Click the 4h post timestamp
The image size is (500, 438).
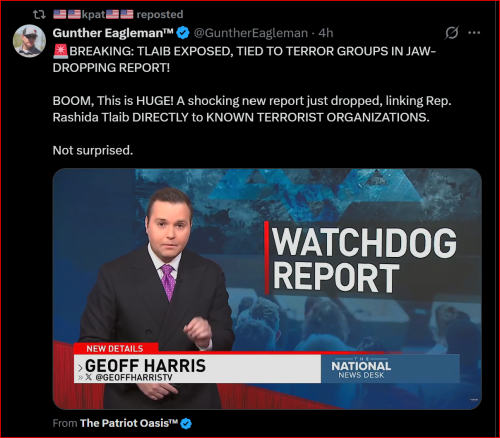(326, 33)
